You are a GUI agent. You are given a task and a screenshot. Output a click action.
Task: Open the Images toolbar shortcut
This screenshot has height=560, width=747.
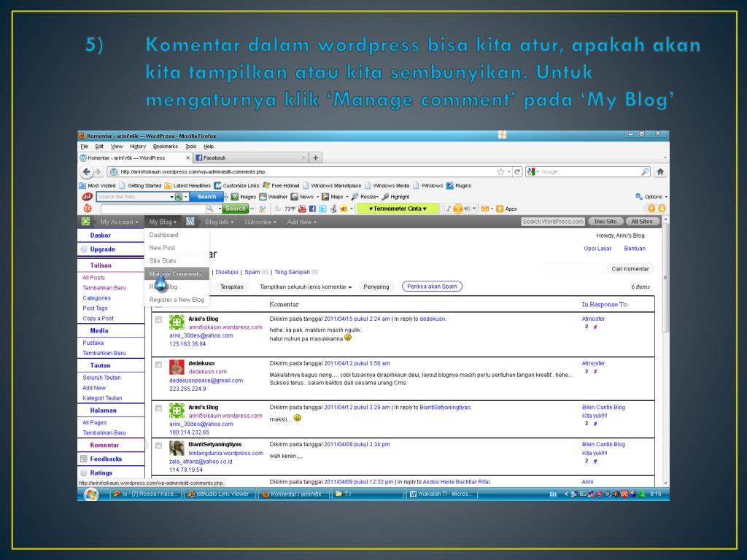244,197
